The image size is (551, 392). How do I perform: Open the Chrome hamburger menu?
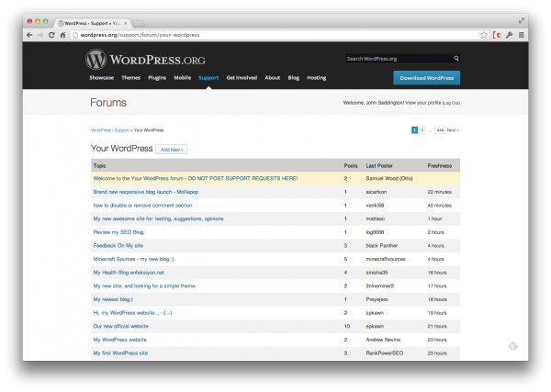click(x=522, y=35)
